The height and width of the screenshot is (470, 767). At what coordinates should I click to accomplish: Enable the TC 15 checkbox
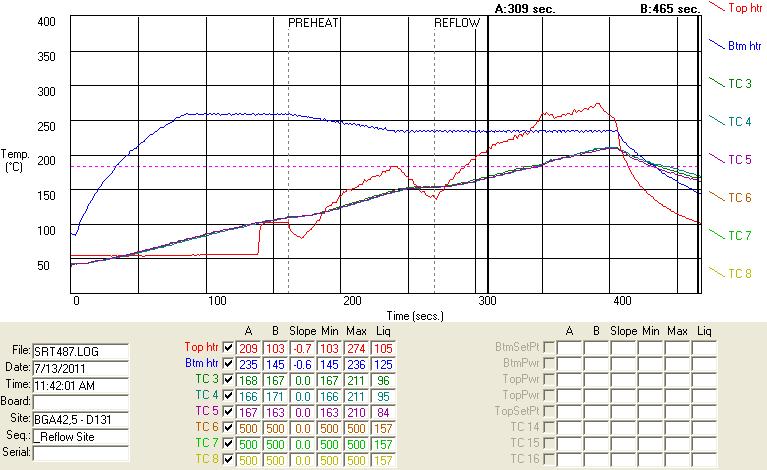[x=549, y=444]
